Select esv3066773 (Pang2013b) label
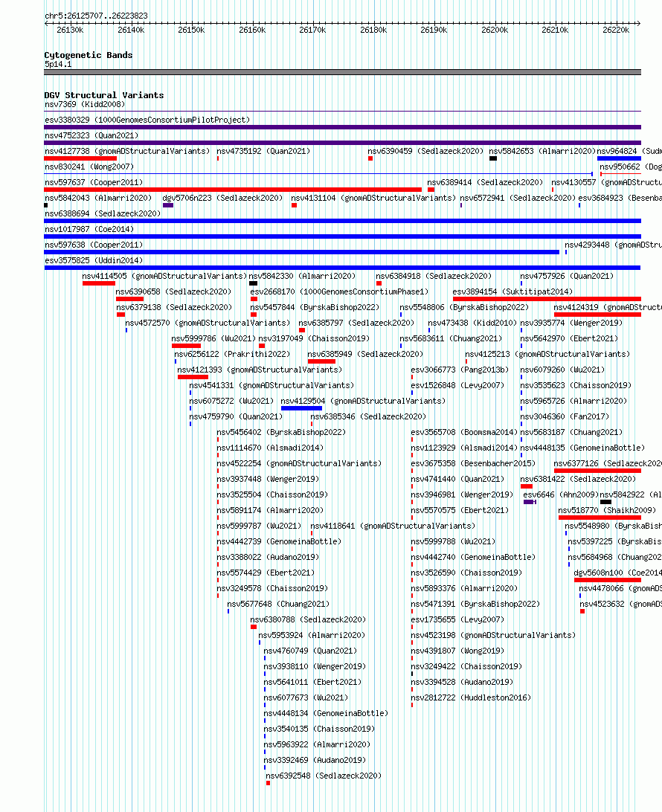 460,370
